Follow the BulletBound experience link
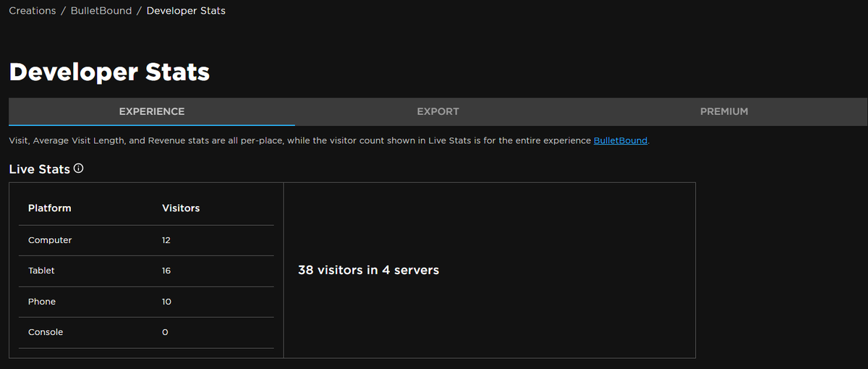 pos(621,140)
